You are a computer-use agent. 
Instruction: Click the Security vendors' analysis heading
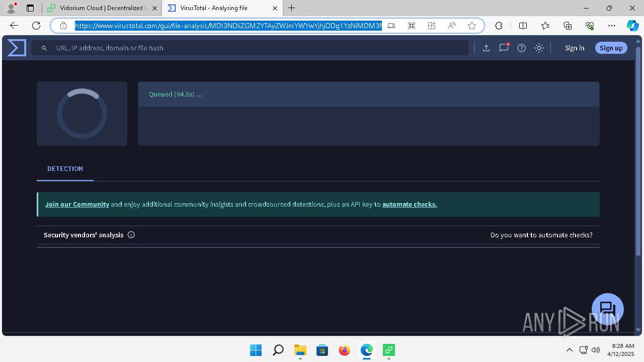(84, 235)
